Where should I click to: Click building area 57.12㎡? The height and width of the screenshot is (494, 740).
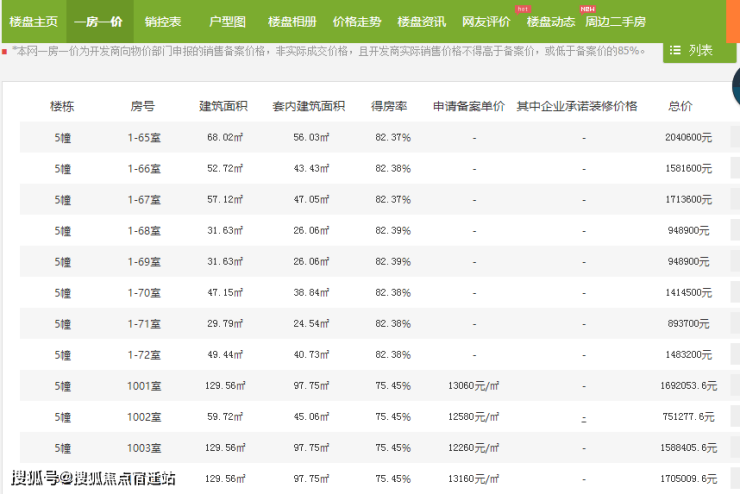[225, 200]
